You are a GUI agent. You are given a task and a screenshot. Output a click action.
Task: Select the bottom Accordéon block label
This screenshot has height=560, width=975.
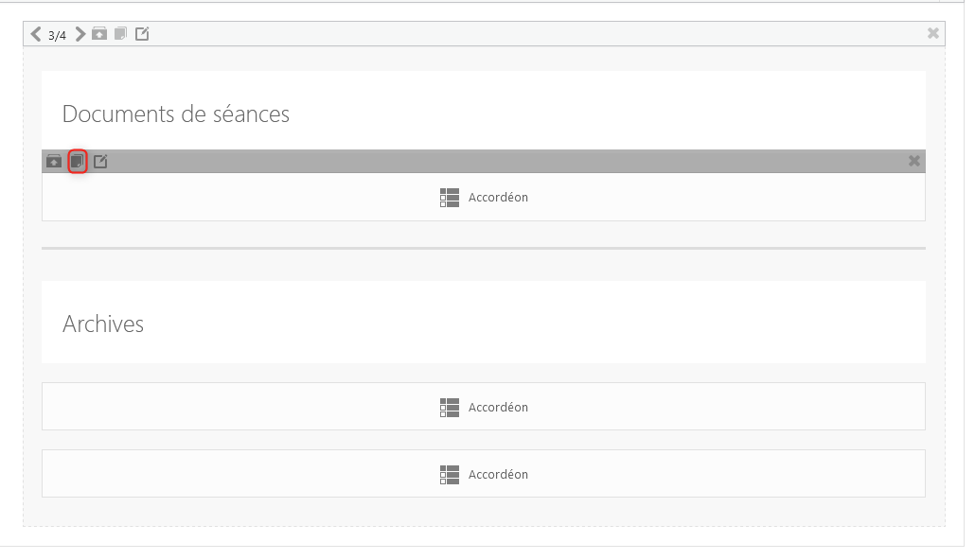(x=498, y=474)
